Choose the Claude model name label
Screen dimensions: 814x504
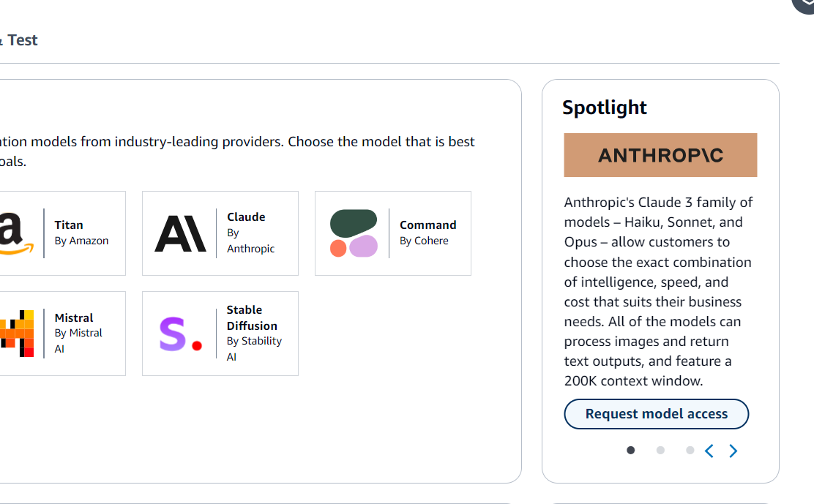pyautogui.click(x=246, y=217)
